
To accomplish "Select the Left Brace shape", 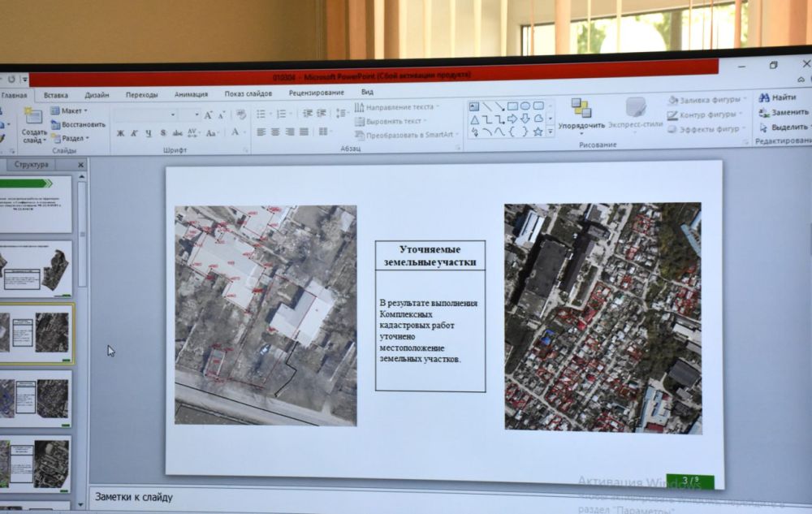I will [x=512, y=132].
